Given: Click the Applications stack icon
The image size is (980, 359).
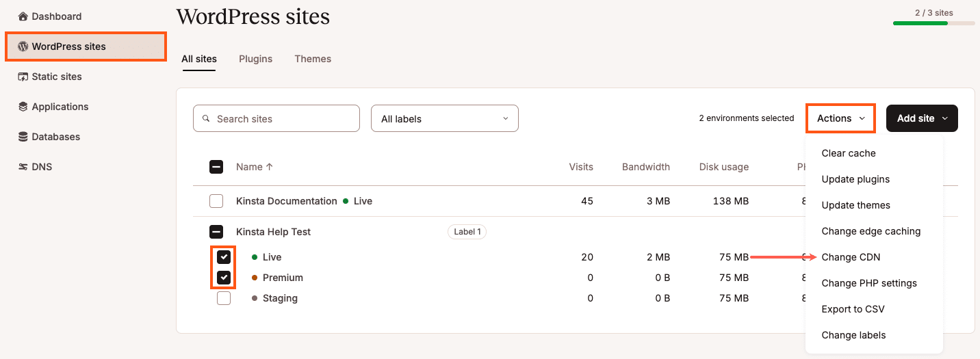Looking at the screenshot, I should [x=23, y=107].
